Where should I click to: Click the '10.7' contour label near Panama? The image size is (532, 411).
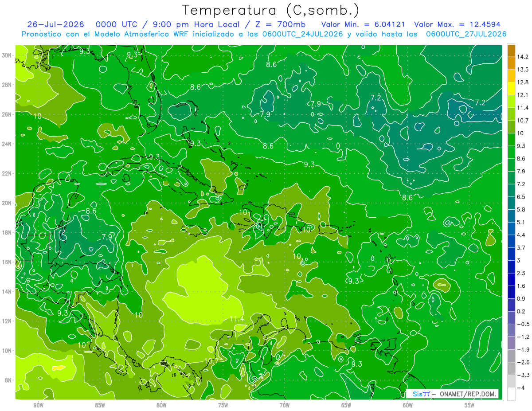coord(211,361)
